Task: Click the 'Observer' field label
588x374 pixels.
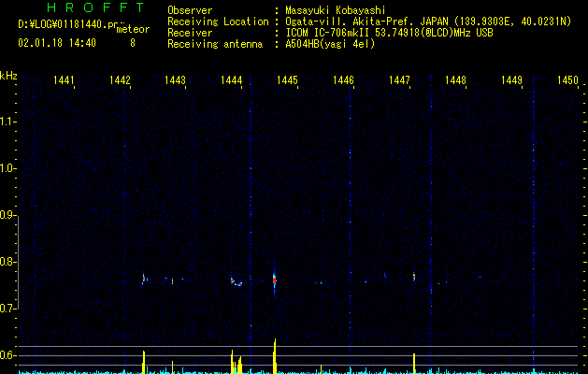Action: 190,10
